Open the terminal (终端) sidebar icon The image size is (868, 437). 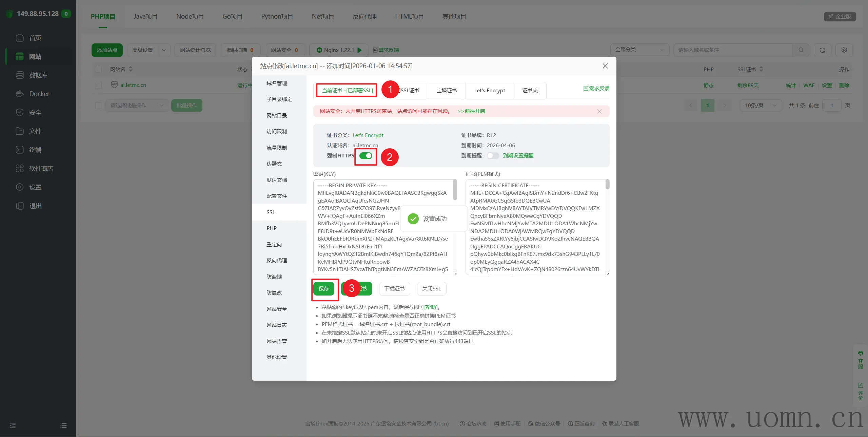click(20, 150)
